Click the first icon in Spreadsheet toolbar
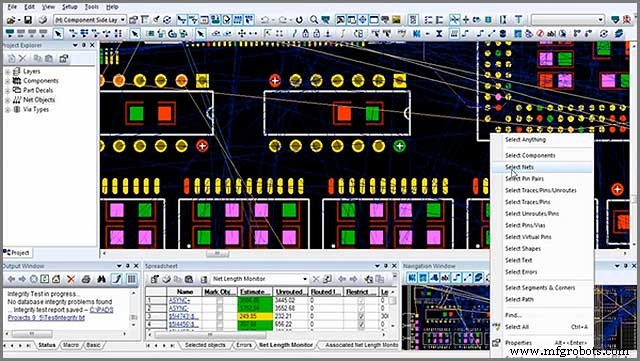The image size is (640, 361). (154, 279)
